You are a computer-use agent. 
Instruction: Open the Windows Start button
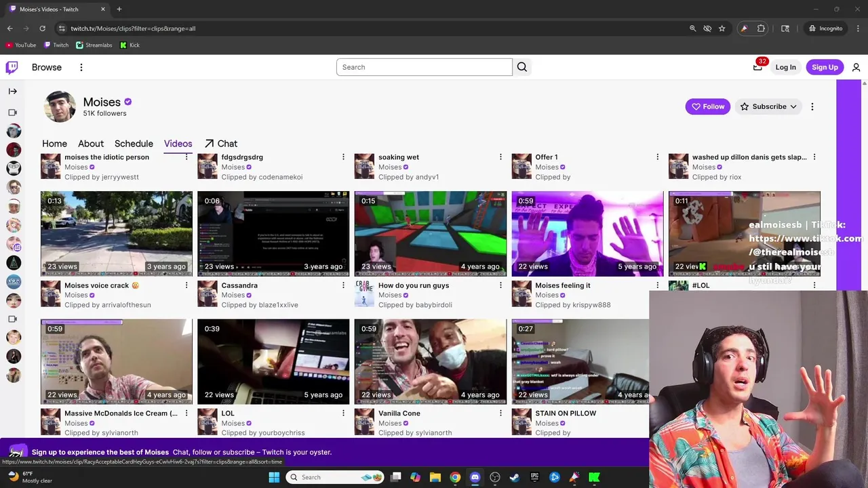(274, 477)
